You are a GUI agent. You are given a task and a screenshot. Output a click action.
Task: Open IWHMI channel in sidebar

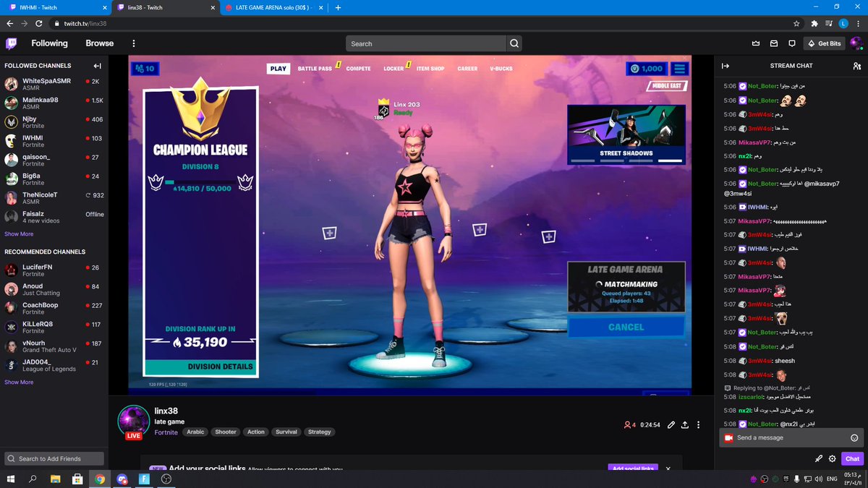tap(54, 141)
